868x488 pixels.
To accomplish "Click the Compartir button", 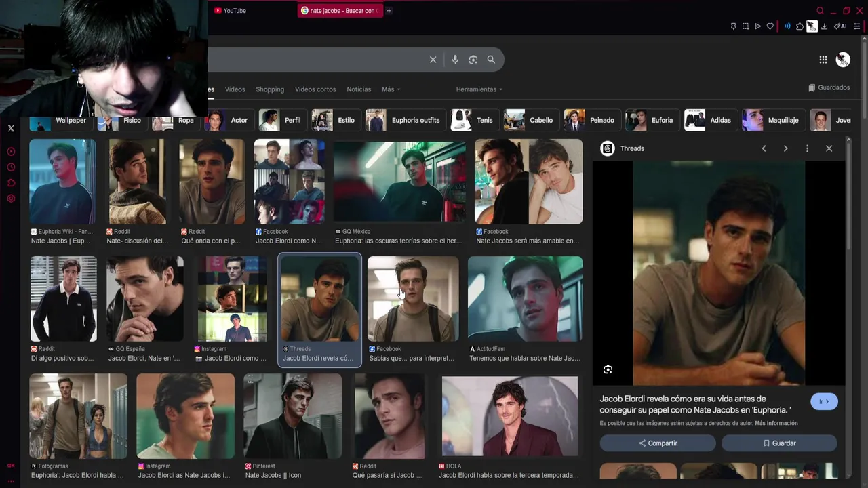I will (658, 443).
